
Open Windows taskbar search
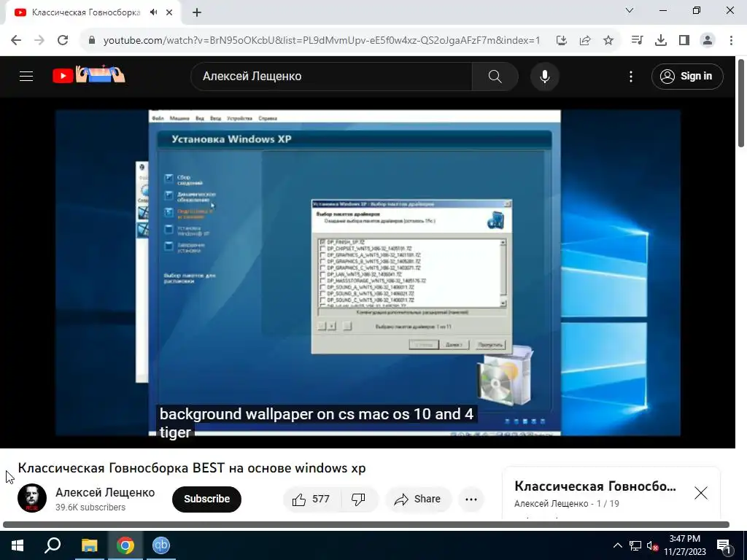(x=53, y=545)
